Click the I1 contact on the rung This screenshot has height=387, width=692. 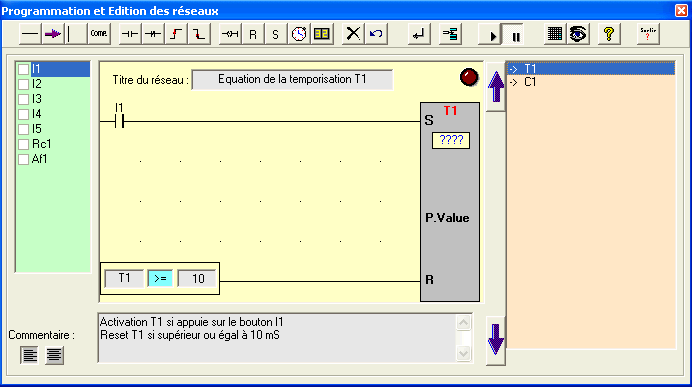point(119,120)
